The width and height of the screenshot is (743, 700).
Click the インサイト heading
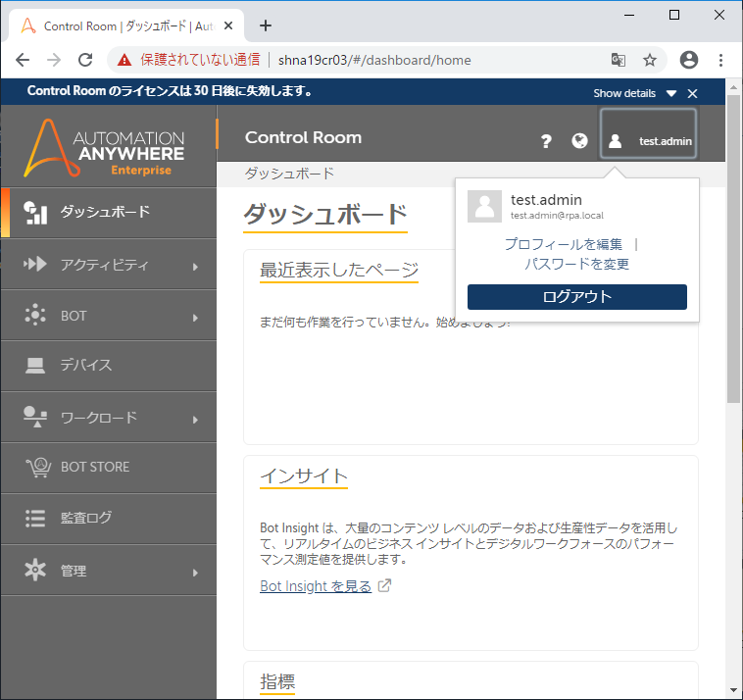(x=304, y=475)
